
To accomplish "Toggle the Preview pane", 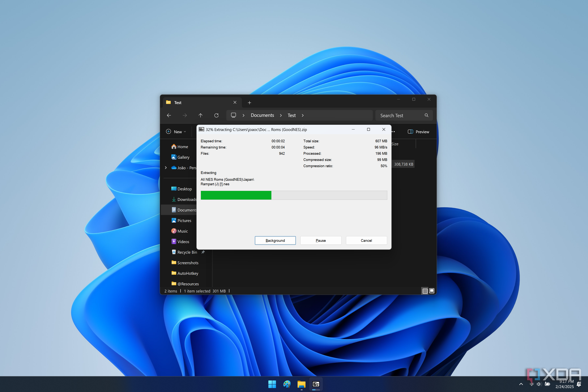I will point(418,132).
